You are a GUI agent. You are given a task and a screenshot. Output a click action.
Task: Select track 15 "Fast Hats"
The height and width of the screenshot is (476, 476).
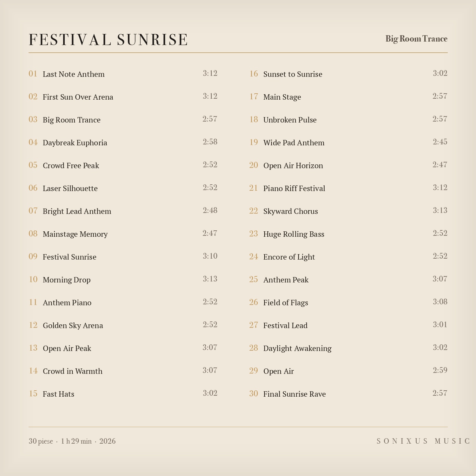click(x=123, y=394)
